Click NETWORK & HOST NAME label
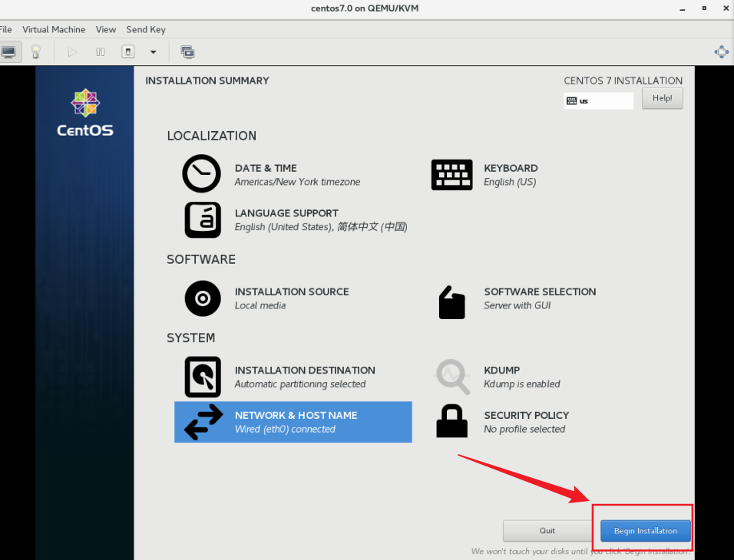This screenshot has width=734, height=560. (296, 415)
